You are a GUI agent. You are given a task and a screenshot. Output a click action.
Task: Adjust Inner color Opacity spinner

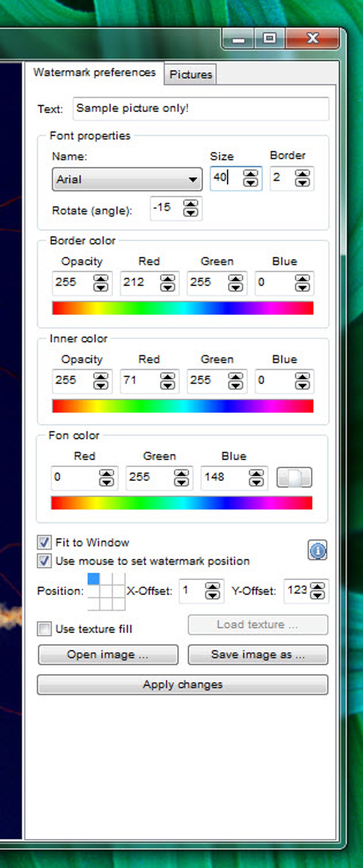click(x=101, y=381)
